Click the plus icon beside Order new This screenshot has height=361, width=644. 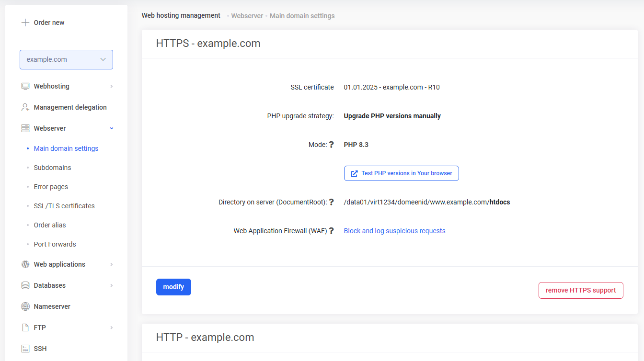(x=25, y=23)
